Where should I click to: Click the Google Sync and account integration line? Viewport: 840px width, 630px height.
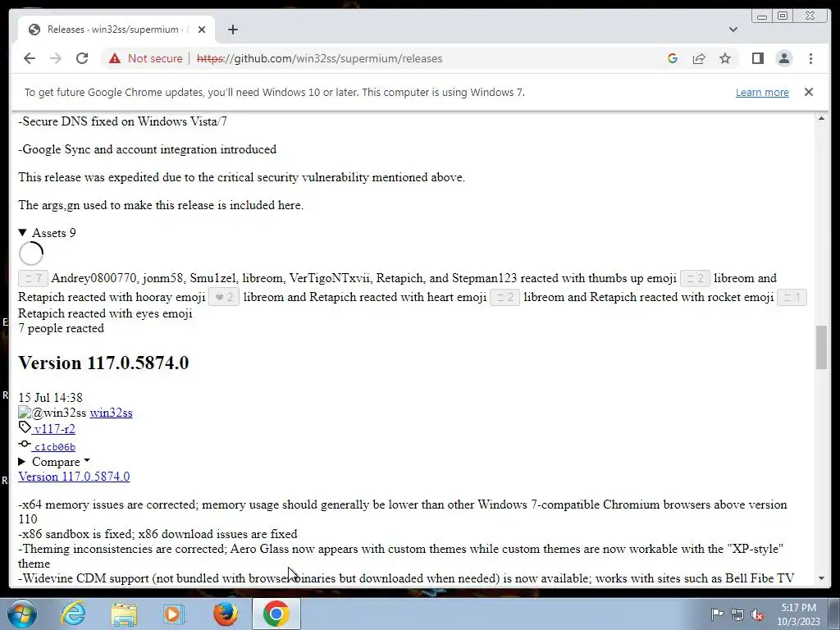(148, 149)
